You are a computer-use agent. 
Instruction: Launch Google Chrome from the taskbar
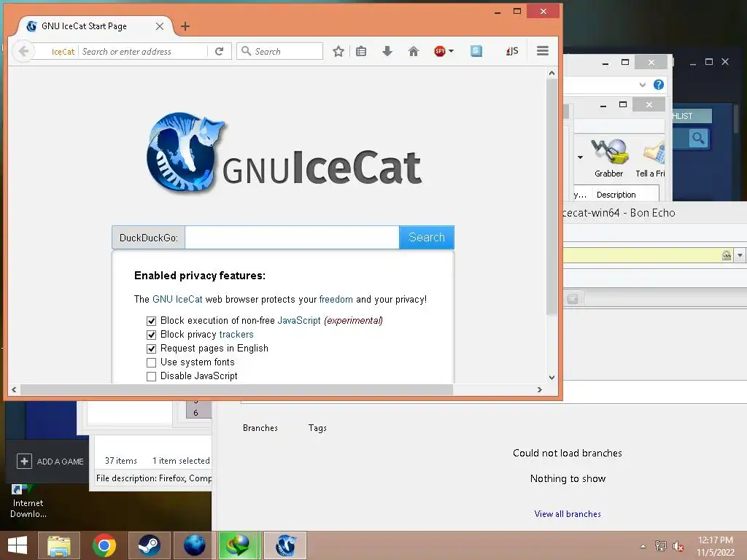(x=104, y=545)
